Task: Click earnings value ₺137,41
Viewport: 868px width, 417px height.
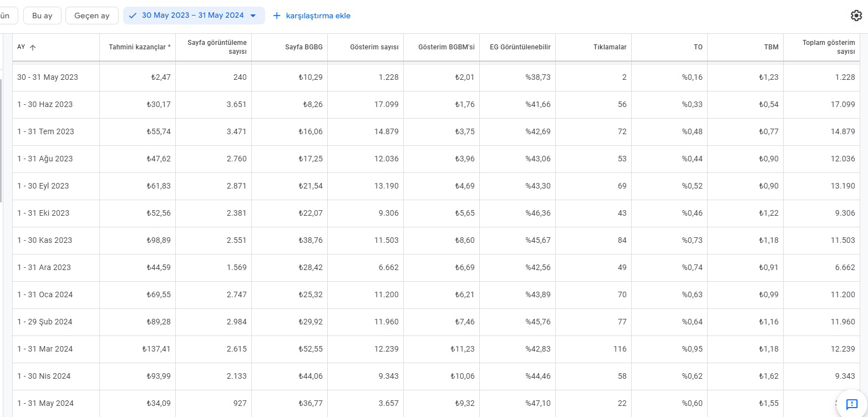Action: [156, 349]
